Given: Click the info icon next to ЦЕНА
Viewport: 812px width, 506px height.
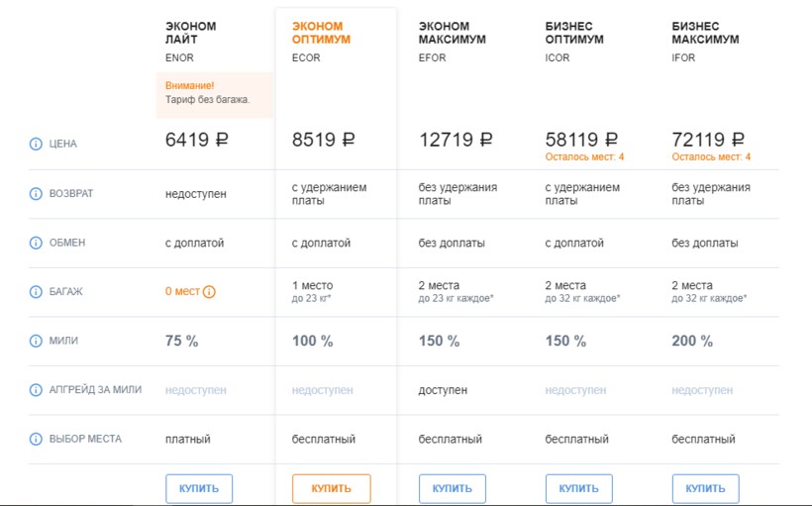Looking at the screenshot, I should [x=37, y=145].
